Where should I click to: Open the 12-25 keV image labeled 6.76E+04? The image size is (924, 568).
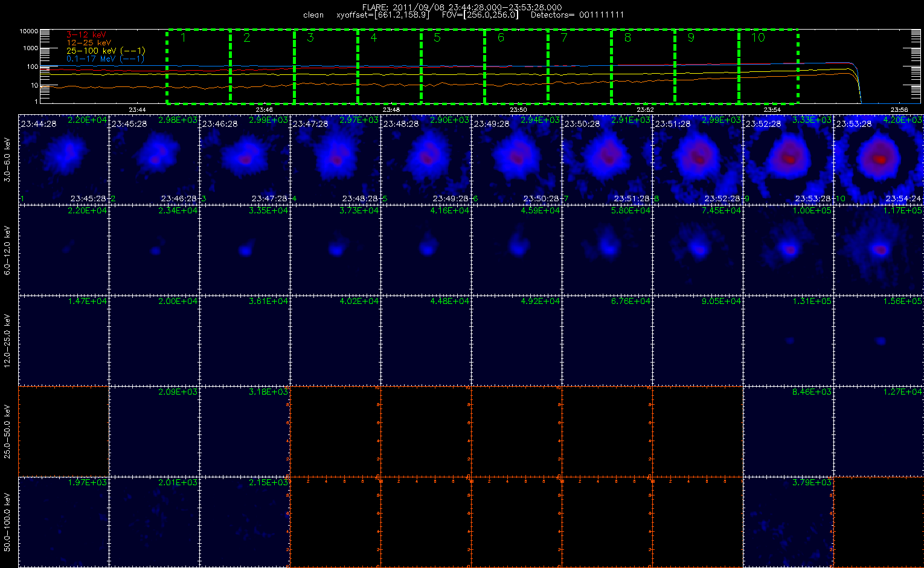coord(608,340)
